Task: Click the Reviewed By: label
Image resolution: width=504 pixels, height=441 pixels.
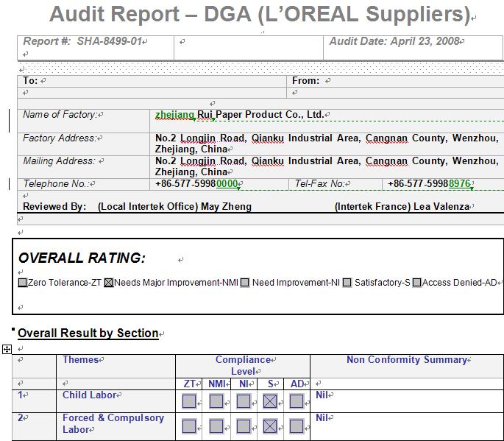Action: (54, 206)
